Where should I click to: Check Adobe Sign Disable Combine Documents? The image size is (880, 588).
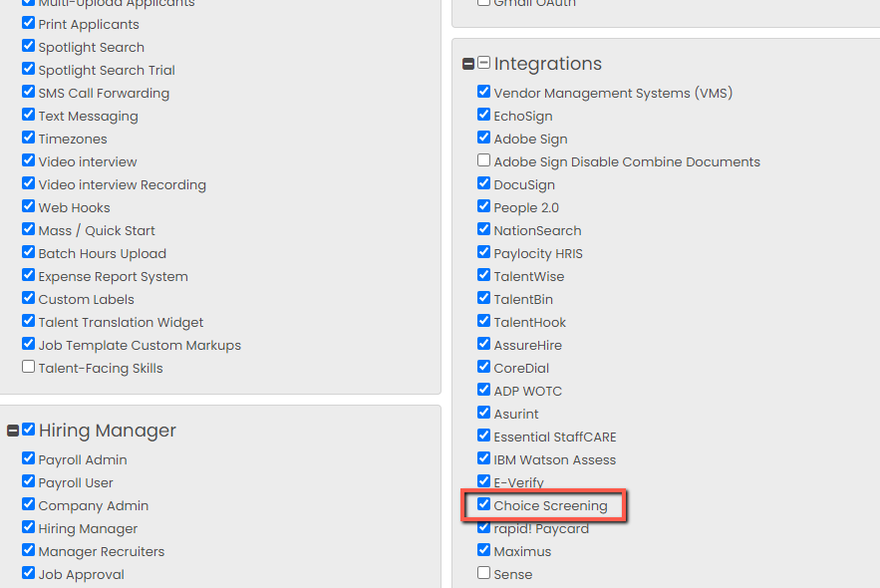click(483, 160)
